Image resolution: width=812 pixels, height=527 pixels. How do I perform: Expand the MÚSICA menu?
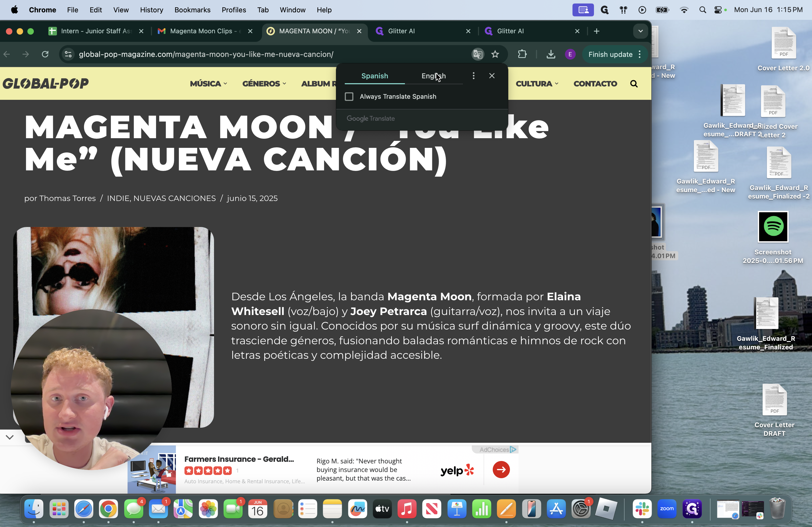coord(208,83)
